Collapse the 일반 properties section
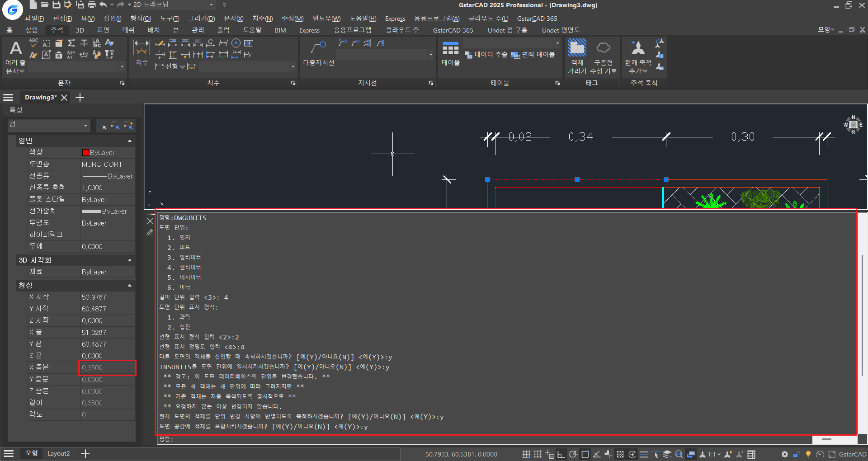Image resolution: width=868 pixels, height=461 pixels. pos(130,141)
